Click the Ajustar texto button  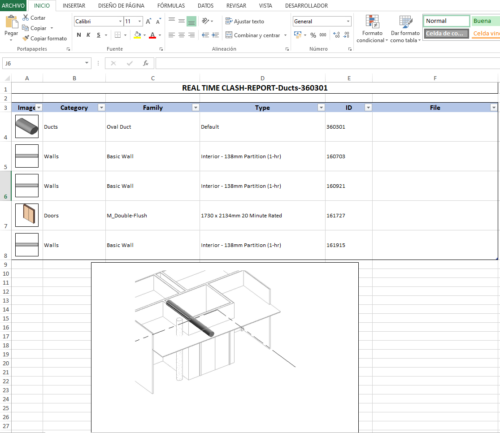tap(245, 21)
